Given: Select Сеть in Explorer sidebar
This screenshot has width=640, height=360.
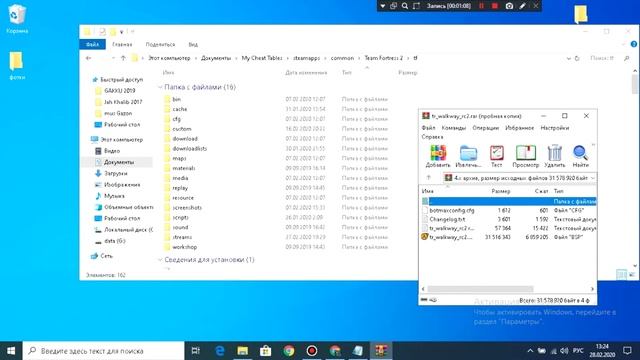Looking at the screenshot, I should (106, 256).
